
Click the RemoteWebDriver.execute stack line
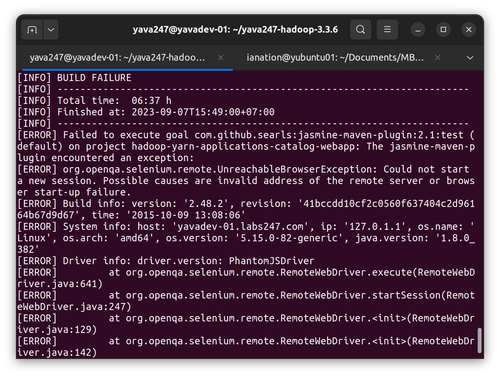tap(246, 278)
